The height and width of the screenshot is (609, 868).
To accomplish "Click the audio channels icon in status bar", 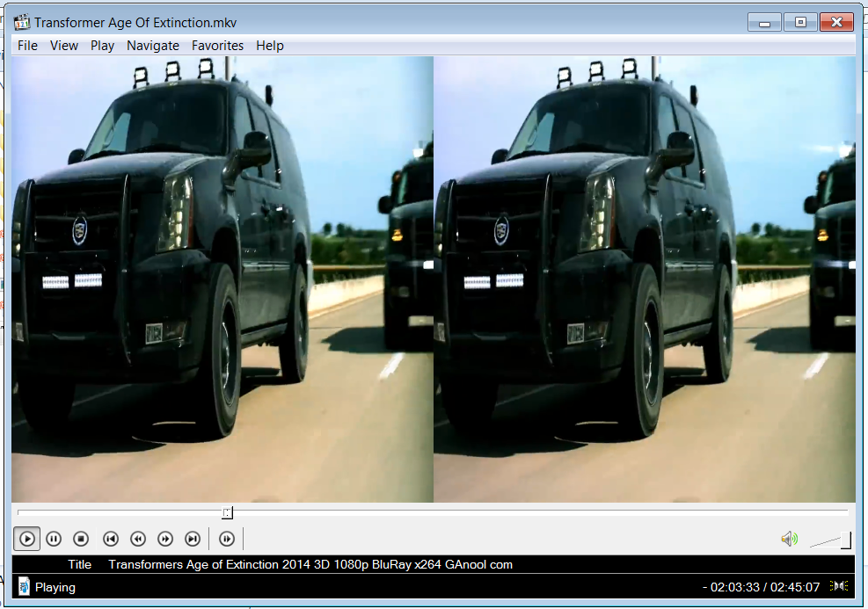I will click(839, 586).
